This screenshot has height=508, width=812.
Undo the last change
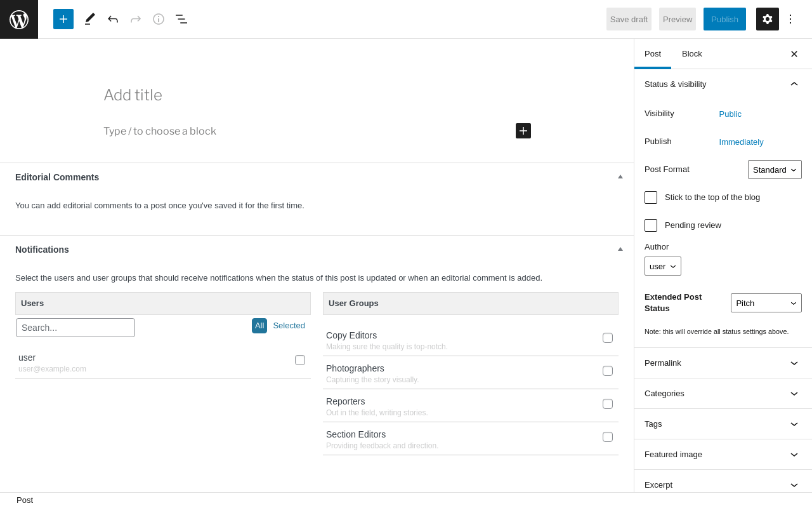pyautogui.click(x=113, y=19)
